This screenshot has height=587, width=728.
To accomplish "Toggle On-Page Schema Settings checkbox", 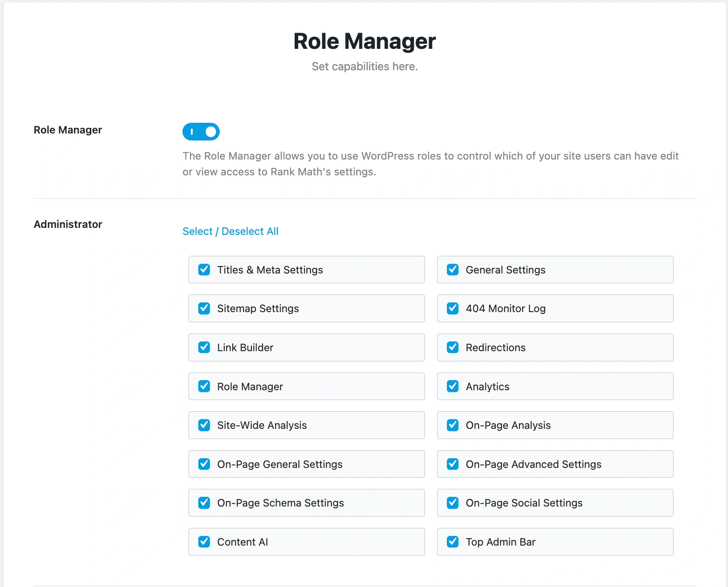I will coord(204,503).
